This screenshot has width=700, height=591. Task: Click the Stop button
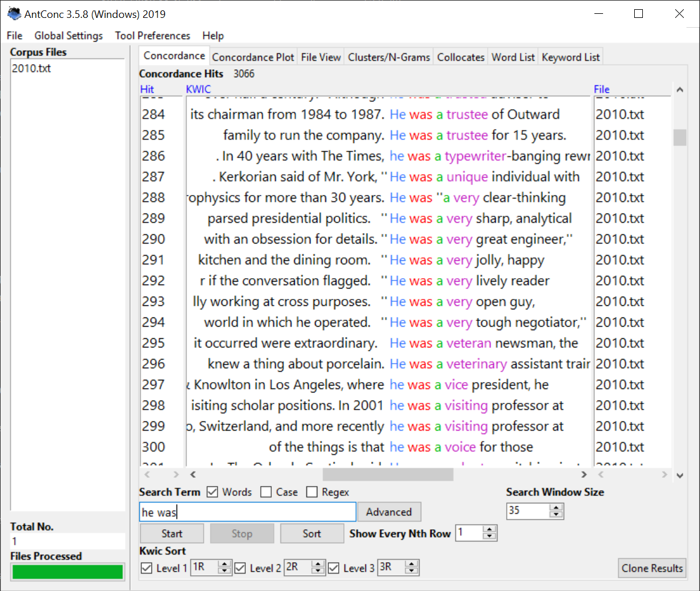[242, 534]
